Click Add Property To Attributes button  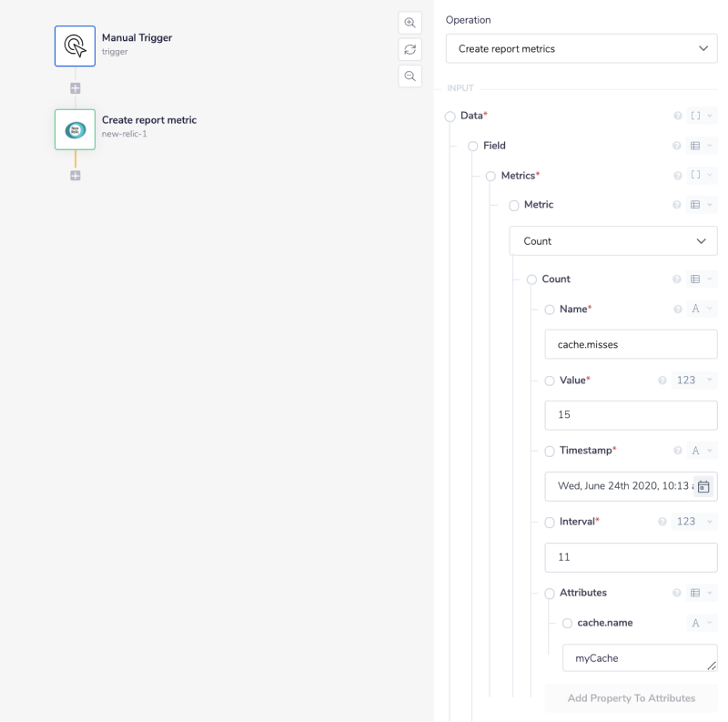631,698
